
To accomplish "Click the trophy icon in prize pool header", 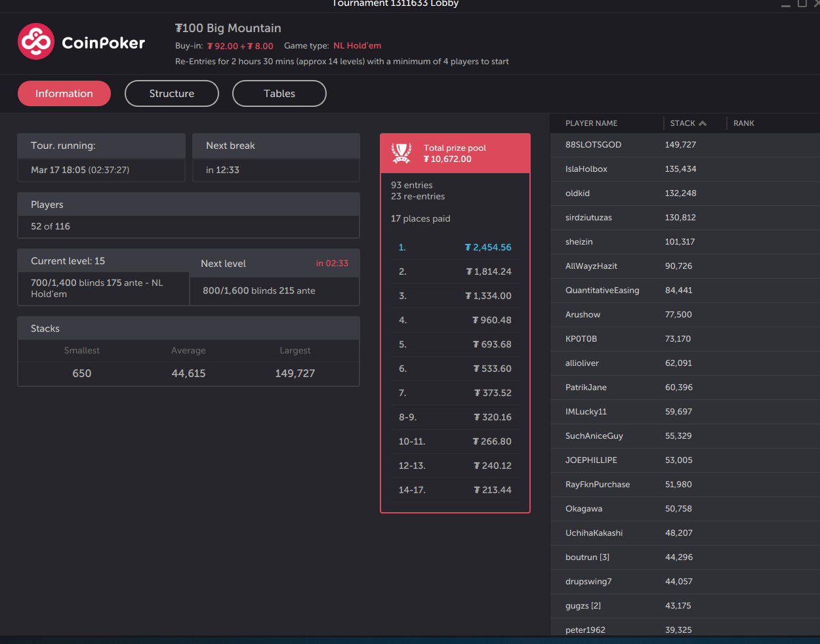I will pos(401,153).
